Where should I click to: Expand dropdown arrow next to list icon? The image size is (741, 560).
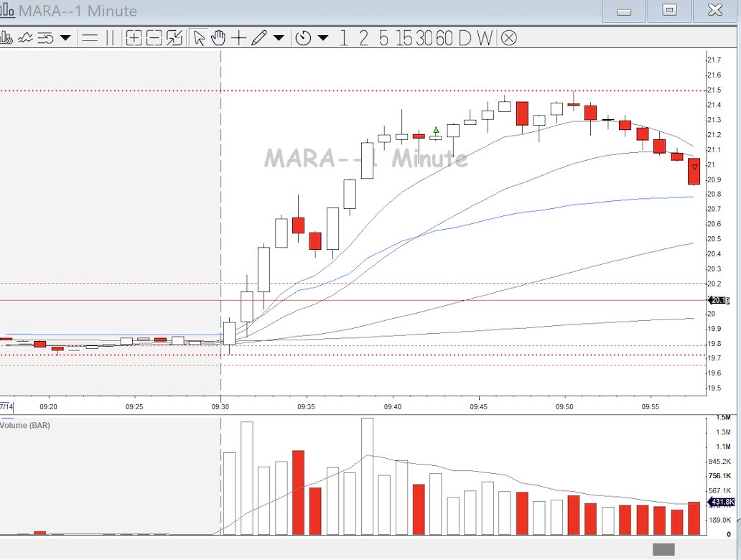click(65, 38)
